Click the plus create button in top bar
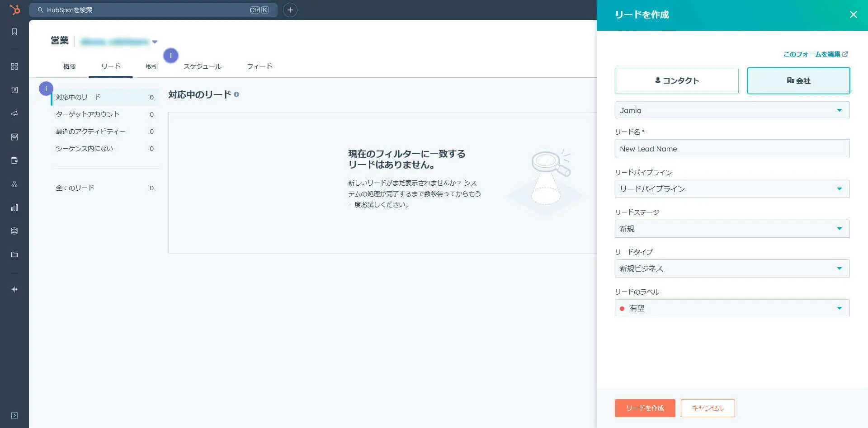Screen dimensions: 868x428 click(290, 10)
